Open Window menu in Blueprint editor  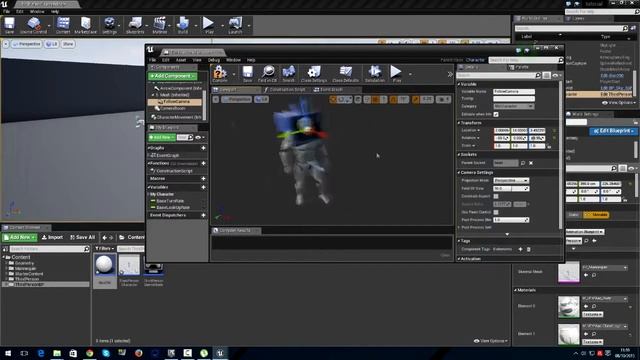pyautogui.click(x=233, y=60)
